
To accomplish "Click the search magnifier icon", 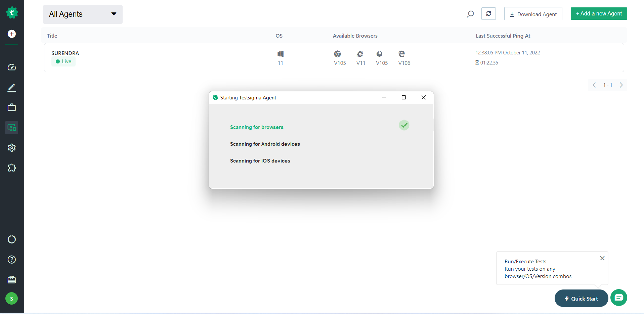I will click(470, 14).
